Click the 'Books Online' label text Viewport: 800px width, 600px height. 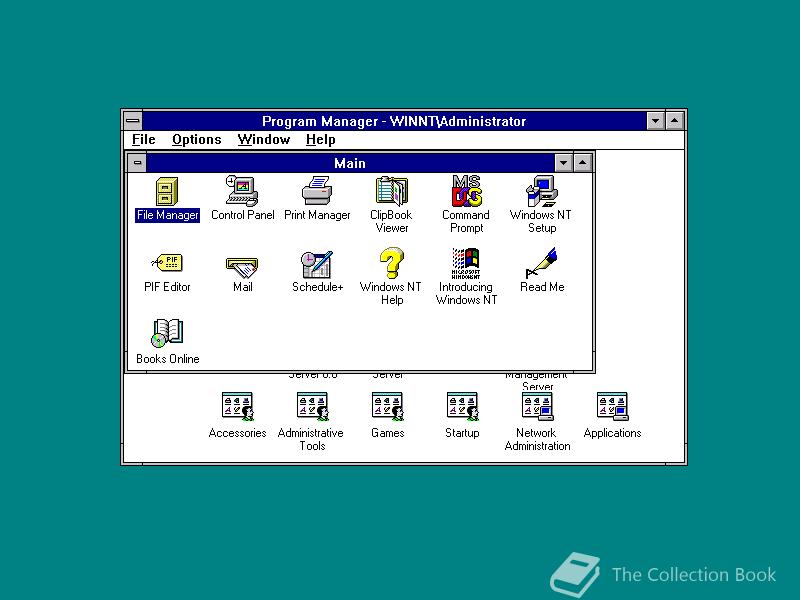167,359
